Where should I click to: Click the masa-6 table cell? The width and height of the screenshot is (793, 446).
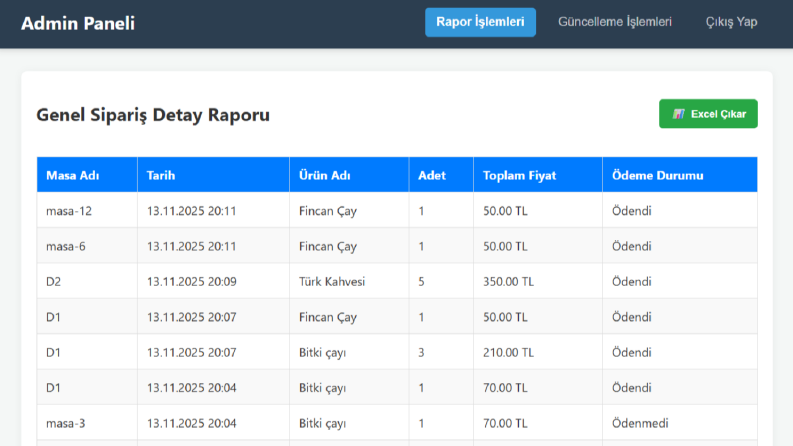click(x=87, y=246)
